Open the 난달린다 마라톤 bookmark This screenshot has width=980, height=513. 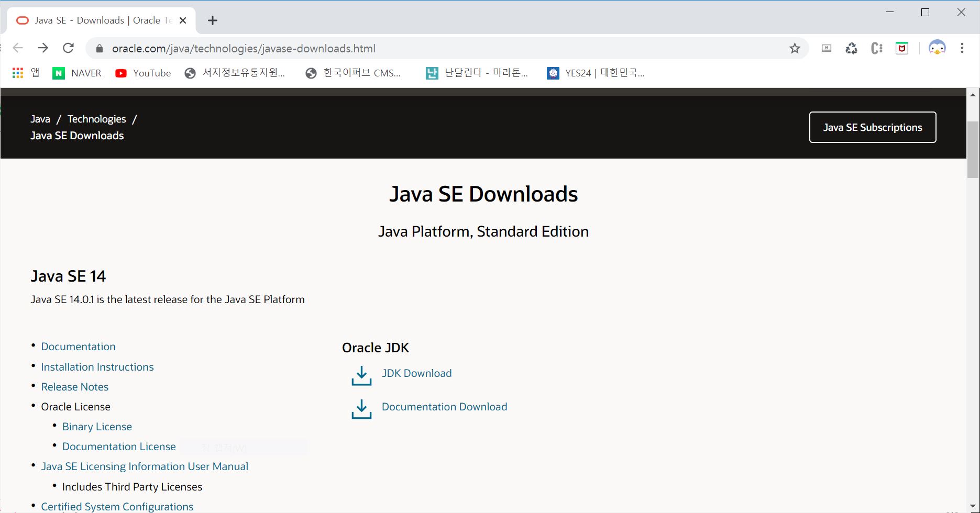[x=477, y=73]
